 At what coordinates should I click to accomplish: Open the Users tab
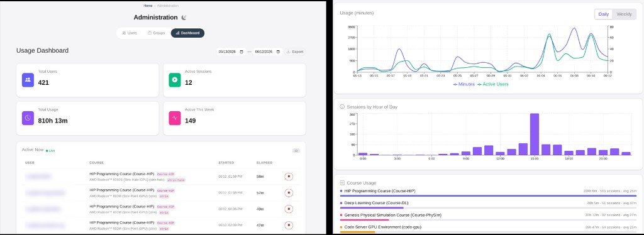[130, 33]
